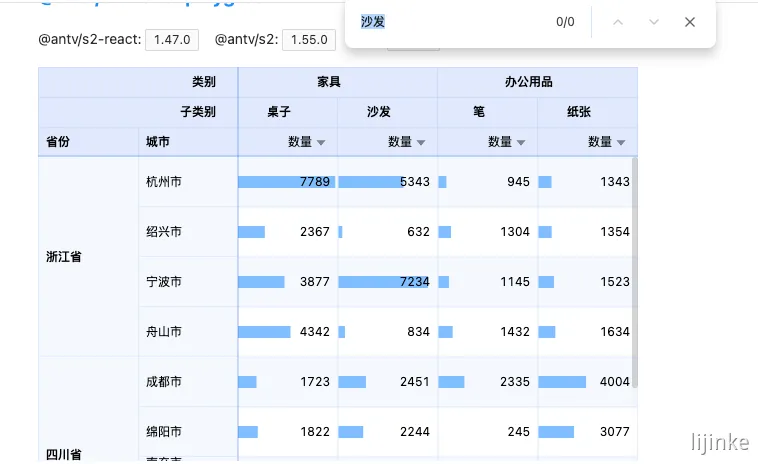Click cell value 245

pos(518,432)
